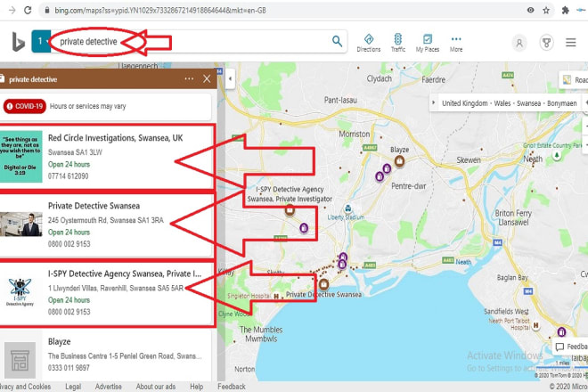Click Gnoll Estate Country Park marker
588x392 pixels.
(x=557, y=155)
